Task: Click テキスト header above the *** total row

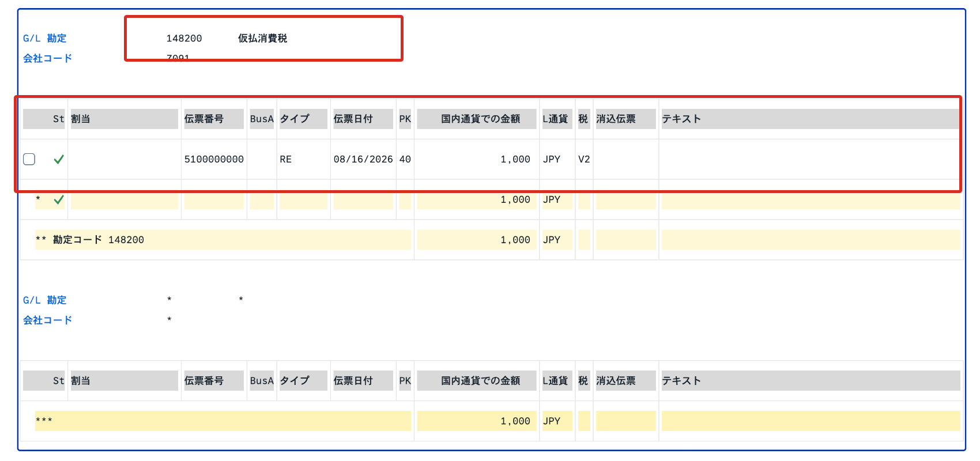Action: (x=811, y=380)
